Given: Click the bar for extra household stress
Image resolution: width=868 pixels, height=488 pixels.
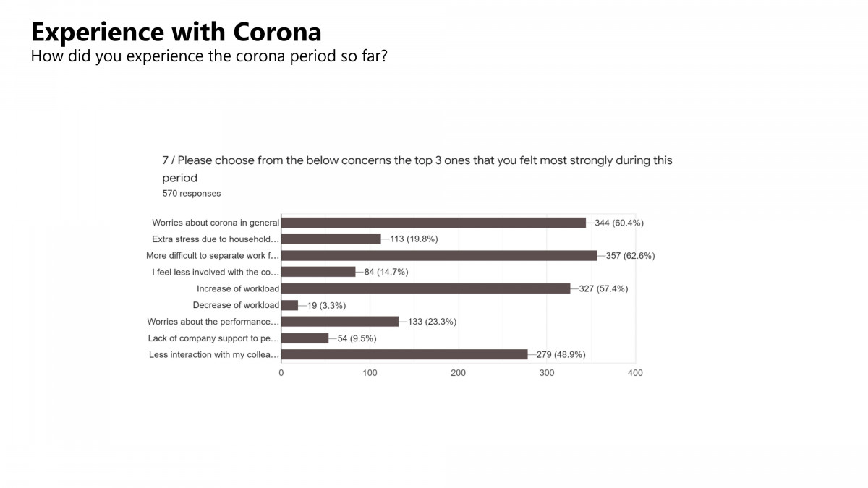Looking at the screenshot, I should pyautogui.click(x=331, y=239).
